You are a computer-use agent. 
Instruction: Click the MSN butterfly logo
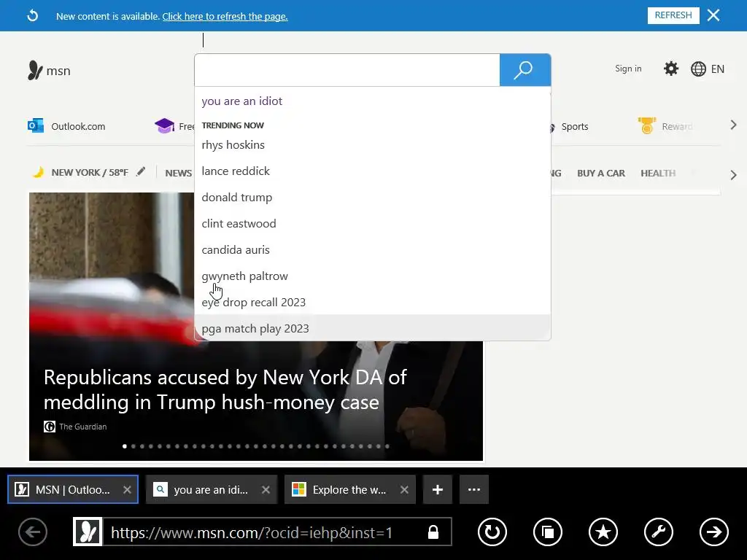(35, 71)
